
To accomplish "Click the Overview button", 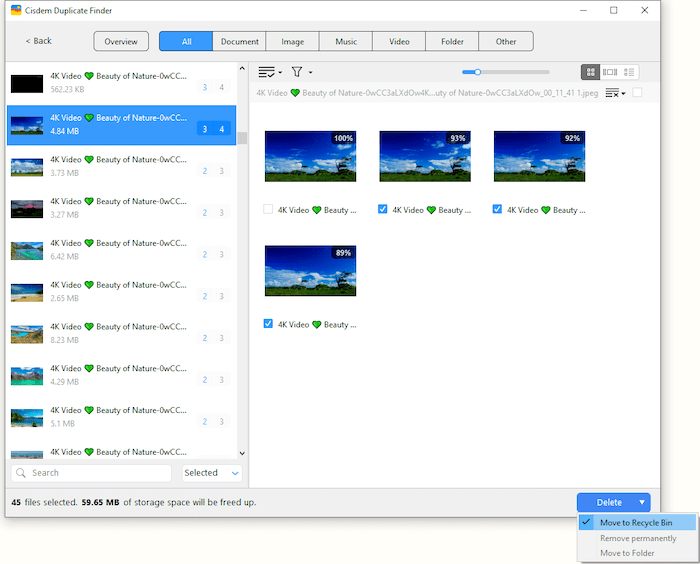I will click(121, 41).
